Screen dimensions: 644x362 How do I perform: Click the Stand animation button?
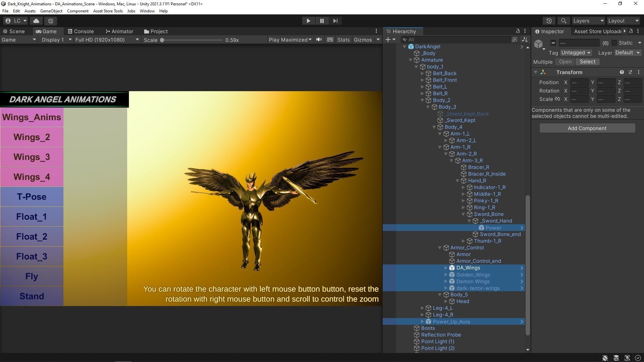pos(32,296)
